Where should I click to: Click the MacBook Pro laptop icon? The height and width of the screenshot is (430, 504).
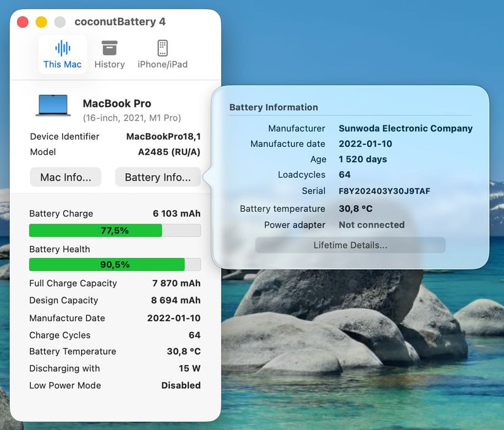[53, 105]
